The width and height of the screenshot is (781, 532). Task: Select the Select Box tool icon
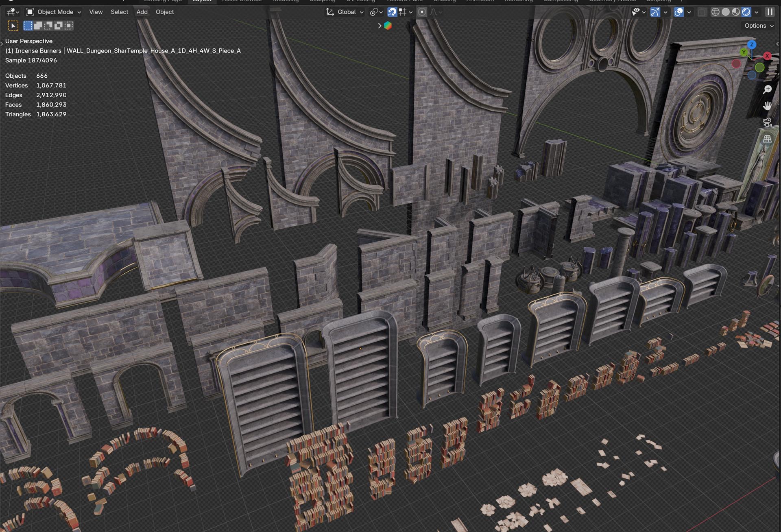[x=13, y=26]
